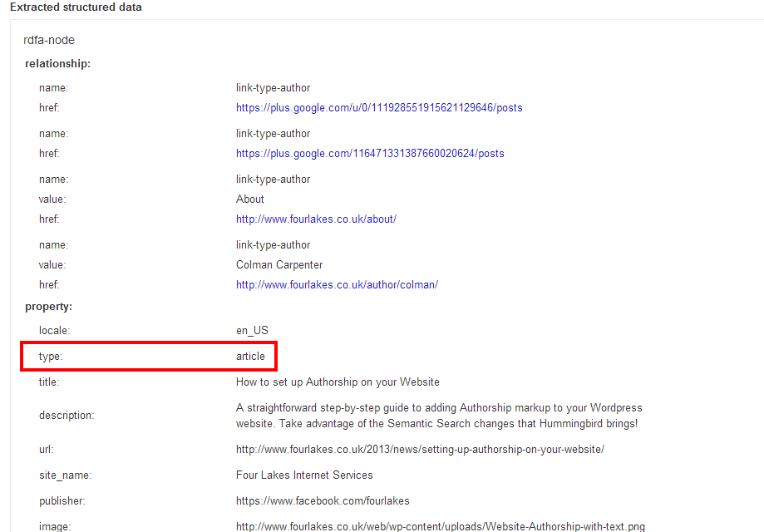Click the description paragraph about Authorship markup
The height and width of the screenshot is (532, 764).
click(439, 416)
